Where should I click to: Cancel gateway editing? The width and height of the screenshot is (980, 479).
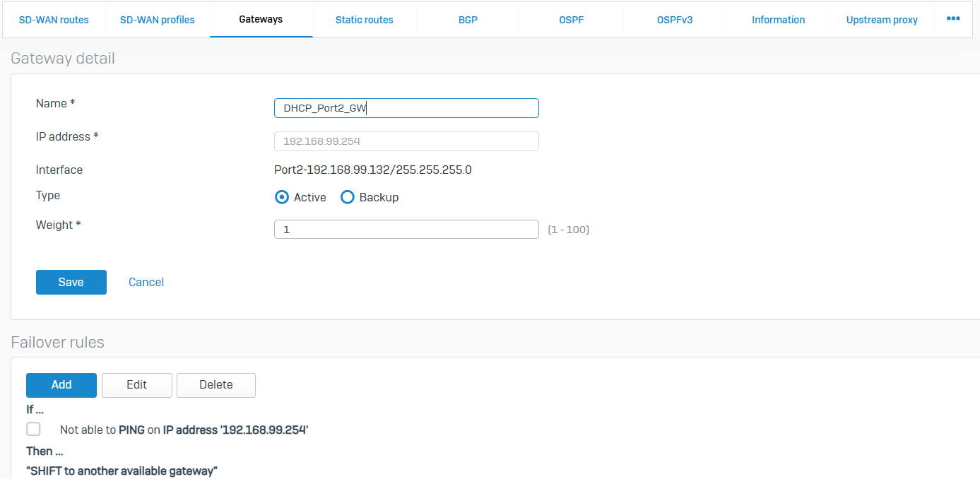pyautogui.click(x=146, y=282)
